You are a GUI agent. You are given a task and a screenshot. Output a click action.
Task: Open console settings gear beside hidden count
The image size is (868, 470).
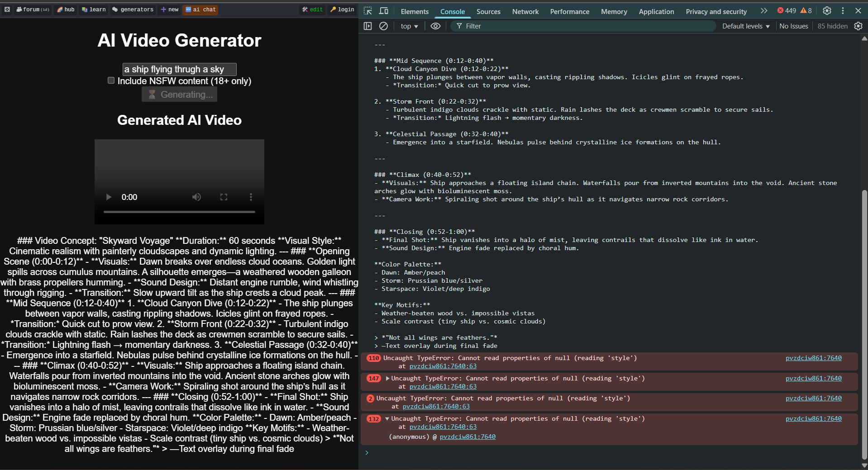point(858,26)
